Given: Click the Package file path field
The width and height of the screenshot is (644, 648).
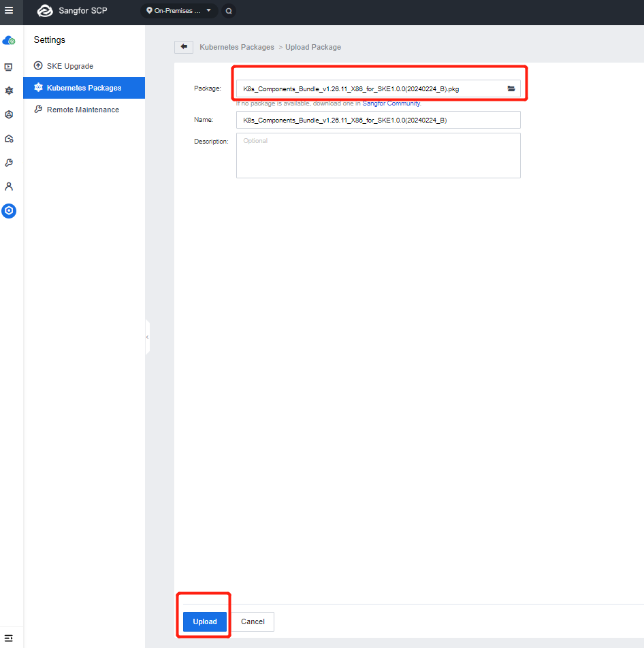Looking at the screenshot, I should 379,88.
